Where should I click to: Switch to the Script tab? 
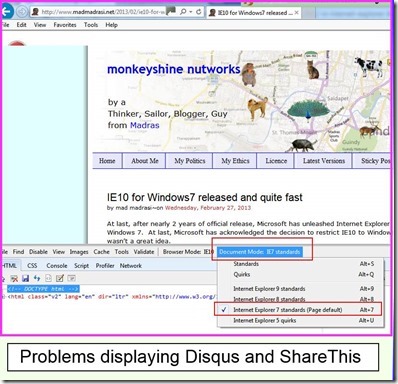pos(81,266)
